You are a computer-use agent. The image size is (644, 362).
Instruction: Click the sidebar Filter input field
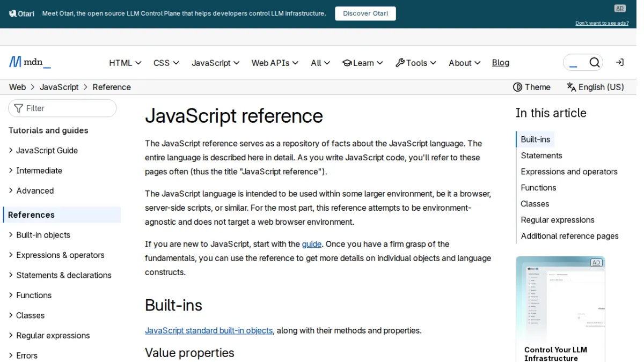tap(62, 108)
